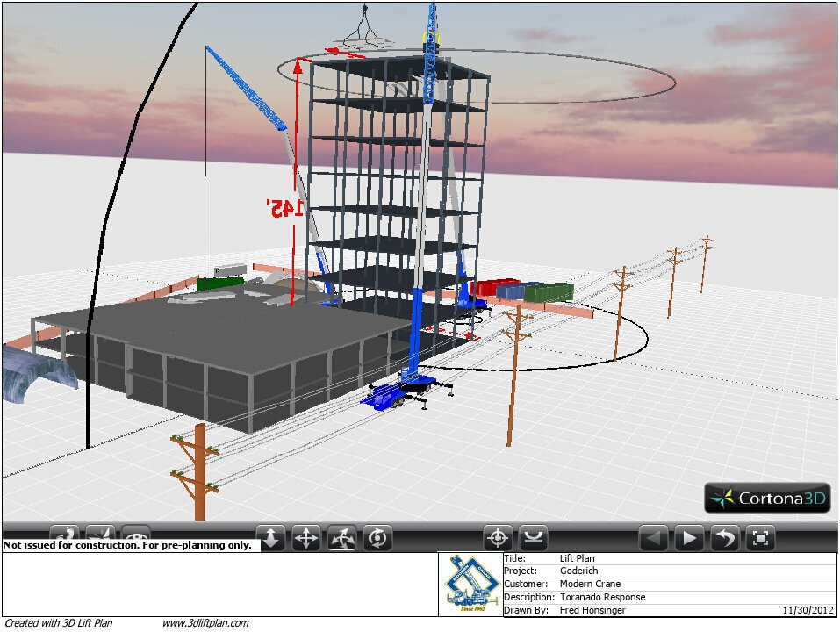The width and height of the screenshot is (840, 632).
Task: Select the Study navigation mode icon
Action: 135,533
